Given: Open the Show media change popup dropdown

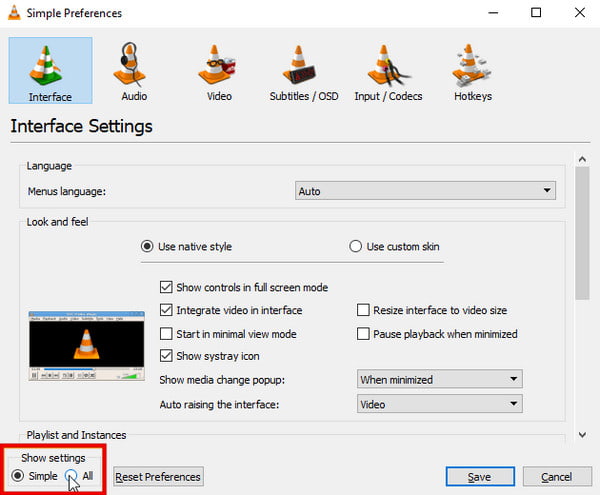Looking at the screenshot, I should point(440,379).
